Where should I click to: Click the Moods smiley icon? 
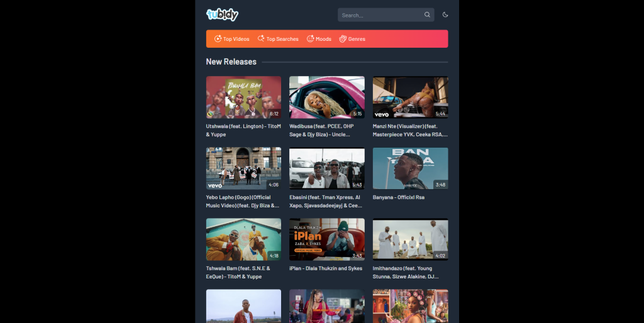(x=311, y=38)
